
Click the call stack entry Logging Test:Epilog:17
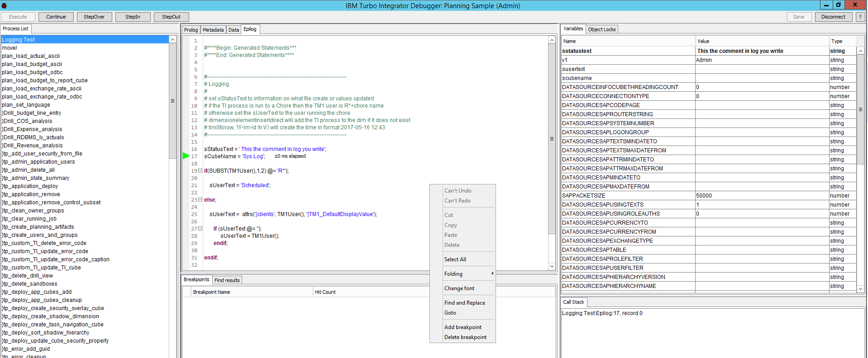pos(602,313)
